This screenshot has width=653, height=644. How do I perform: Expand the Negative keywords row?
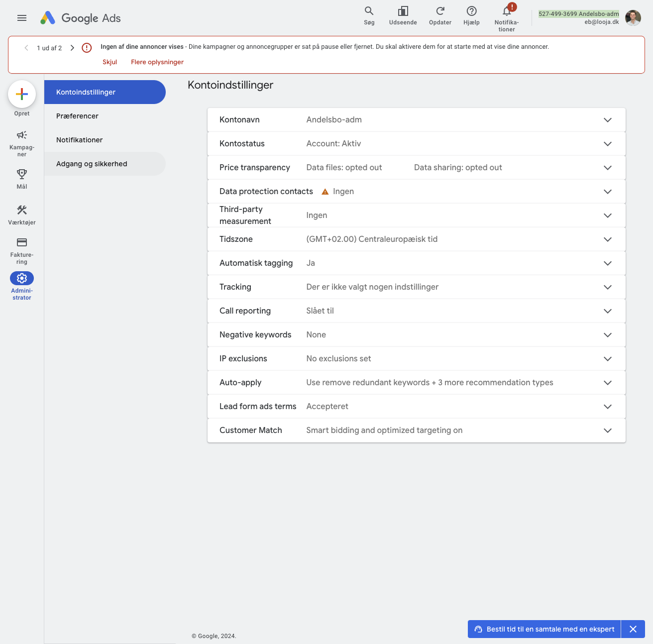click(417, 335)
